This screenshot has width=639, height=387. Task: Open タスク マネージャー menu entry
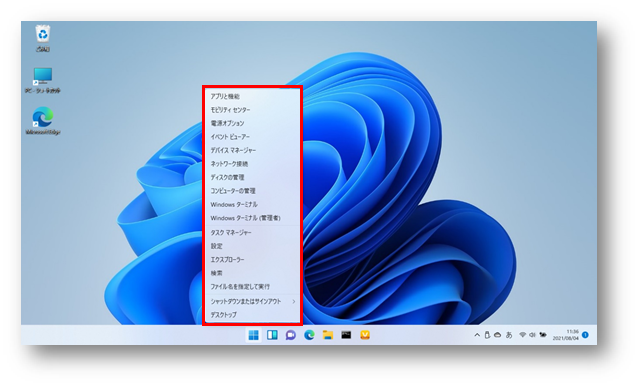coord(252,233)
